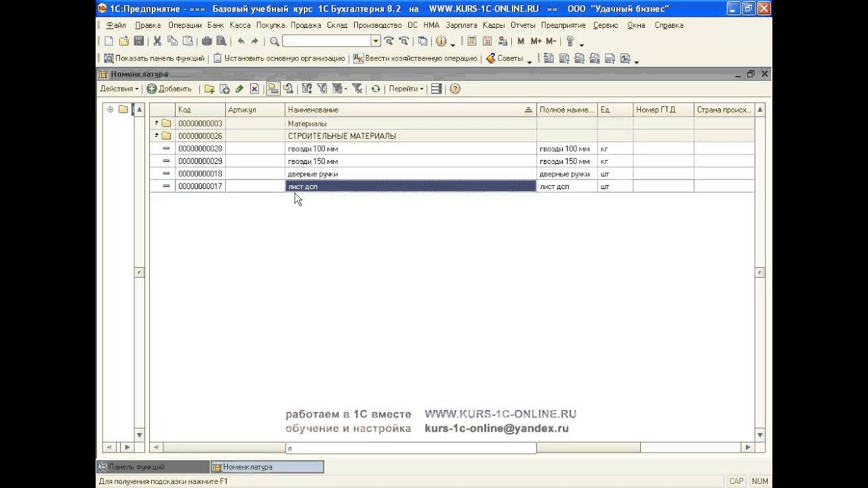Expand the tree root node in left pane
This screenshot has height=488, width=868.
pyautogui.click(x=111, y=109)
